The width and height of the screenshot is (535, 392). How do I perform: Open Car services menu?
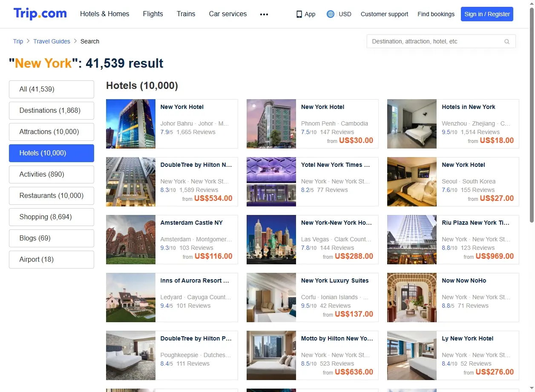pyautogui.click(x=228, y=14)
